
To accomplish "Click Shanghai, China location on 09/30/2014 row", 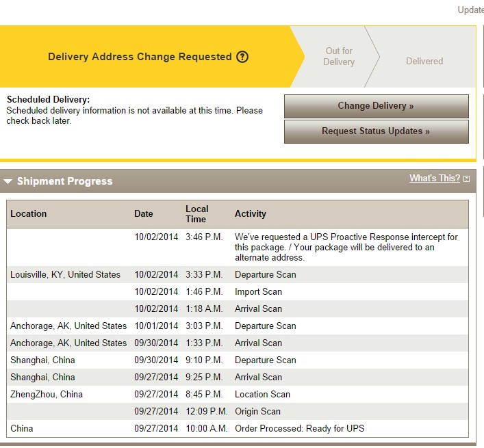I will [42, 360].
